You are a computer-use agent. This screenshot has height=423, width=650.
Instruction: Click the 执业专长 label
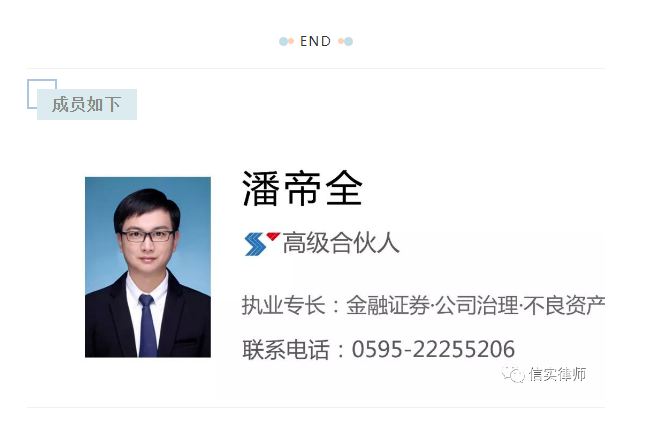coord(284,305)
